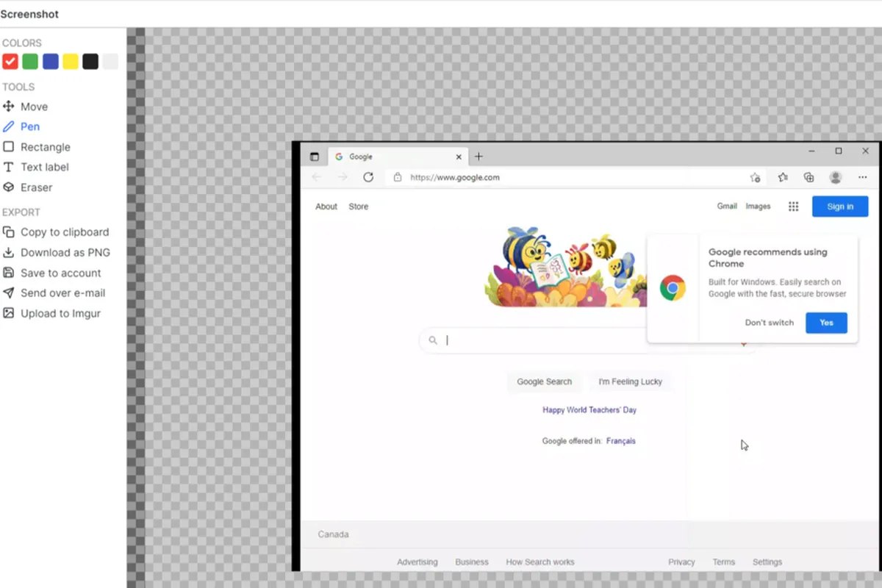Upload screenshot to Imgur

52,313
